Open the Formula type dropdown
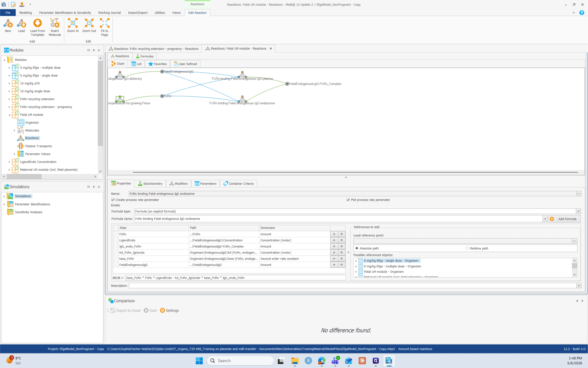 (x=578, y=211)
